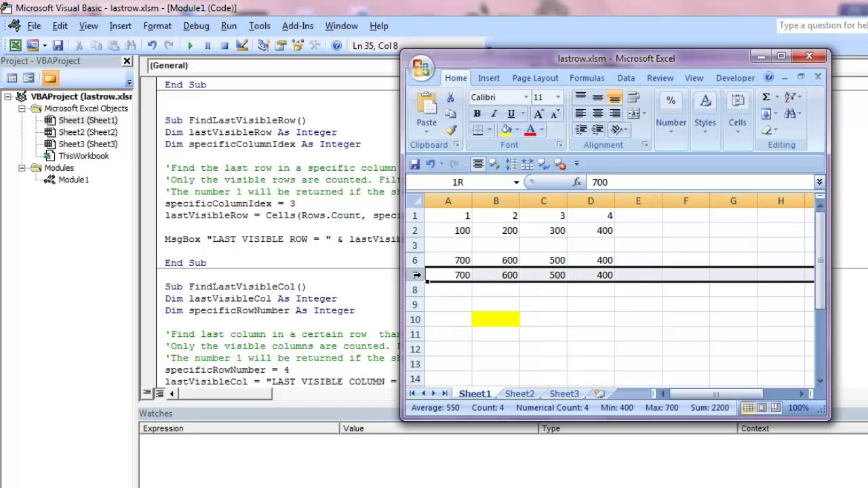Open Object Browser icon in VBE toolbar

pyautogui.click(x=297, y=45)
